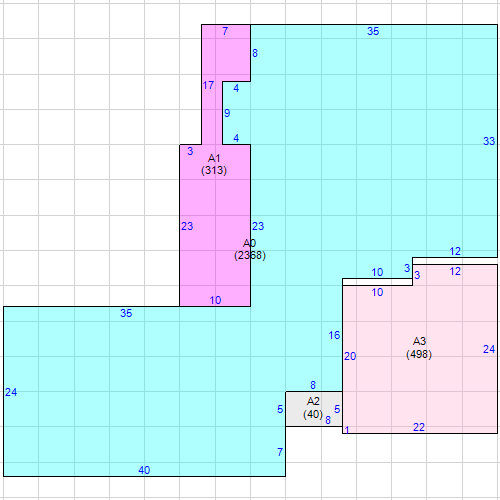Click the 10 dimension at A1's bottom edge
This screenshot has height=500, width=500.
click(215, 300)
